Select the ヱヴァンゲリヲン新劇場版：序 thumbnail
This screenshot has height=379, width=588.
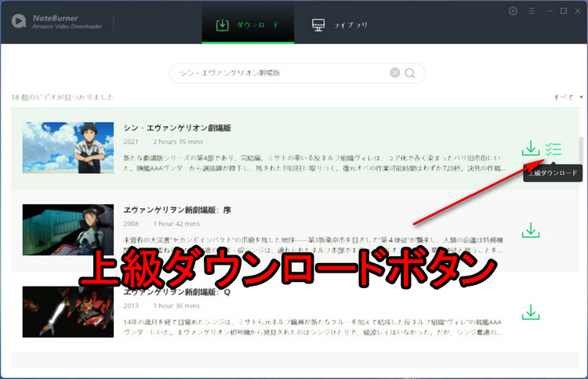[68, 229]
